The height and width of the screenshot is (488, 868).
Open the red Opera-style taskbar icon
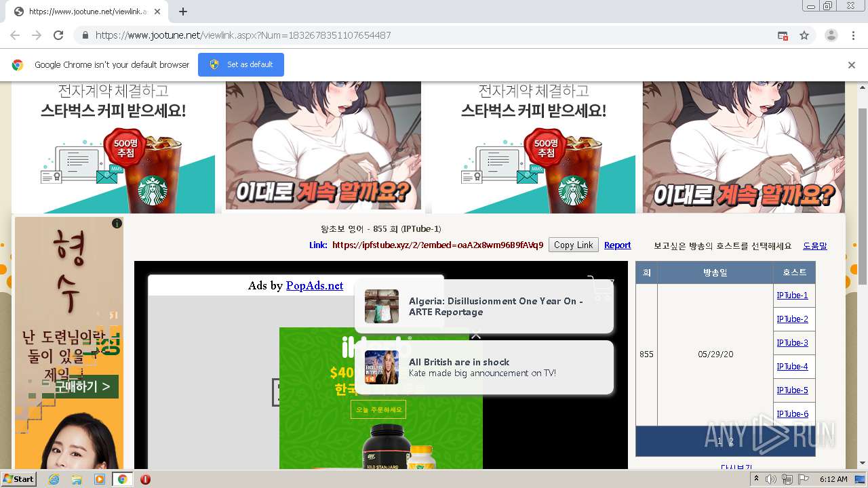(x=145, y=479)
